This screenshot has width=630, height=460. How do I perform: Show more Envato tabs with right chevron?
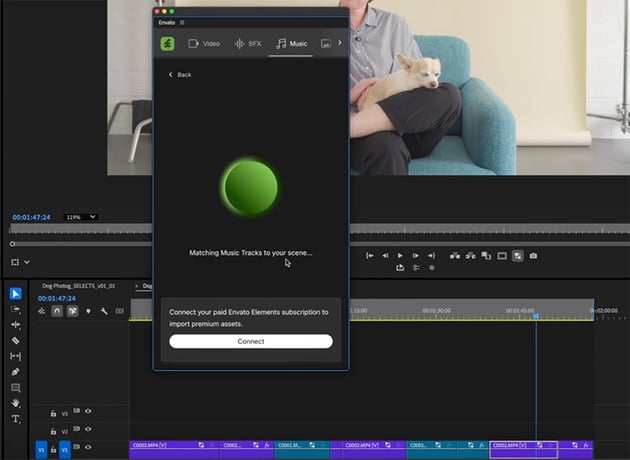(x=340, y=43)
